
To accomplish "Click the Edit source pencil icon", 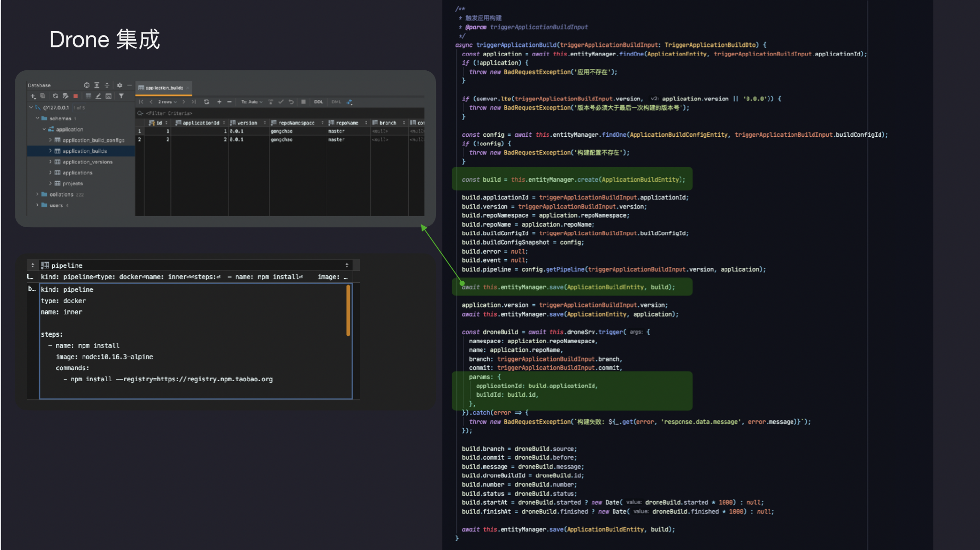I will click(98, 96).
